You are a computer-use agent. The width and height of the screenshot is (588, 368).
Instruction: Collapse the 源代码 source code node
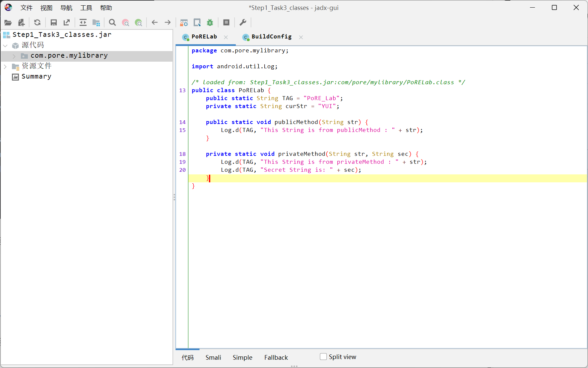point(5,45)
